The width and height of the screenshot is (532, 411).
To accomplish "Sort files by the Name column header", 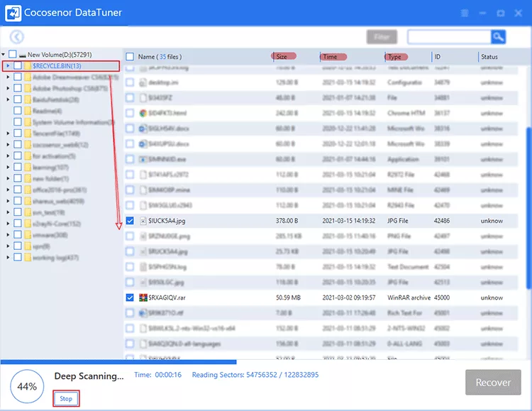I will coord(160,57).
